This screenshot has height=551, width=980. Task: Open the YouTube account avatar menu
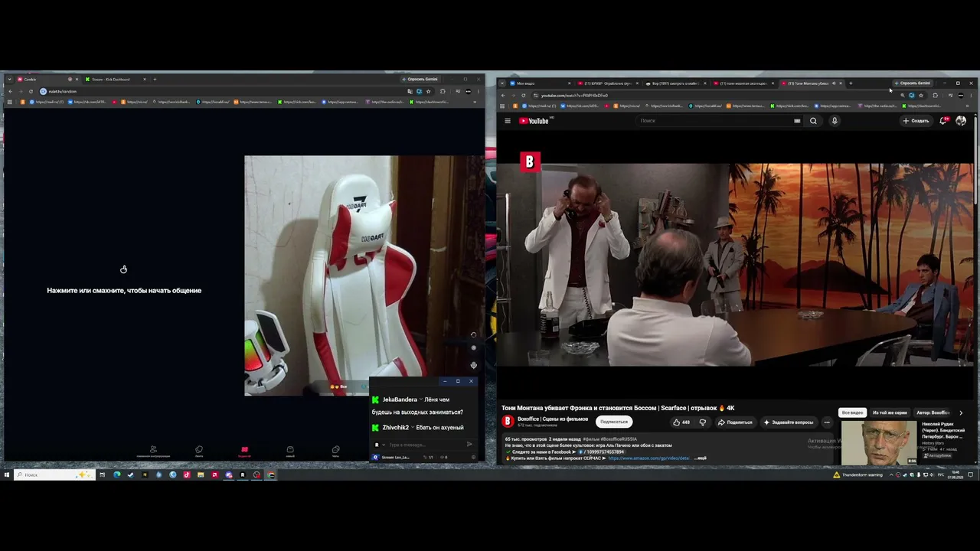[x=961, y=121]
